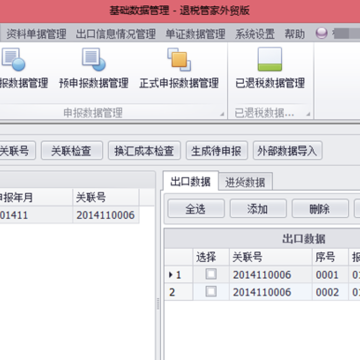Viewport: 360px width, 360px height.
Task: Click the 换汇成本检查 button
Action: point(144,151)
